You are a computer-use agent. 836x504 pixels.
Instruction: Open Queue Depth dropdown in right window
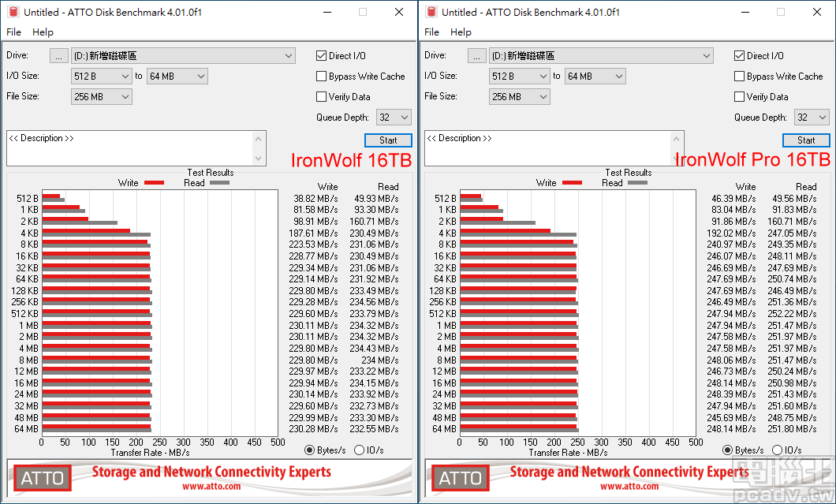(812, 118)
